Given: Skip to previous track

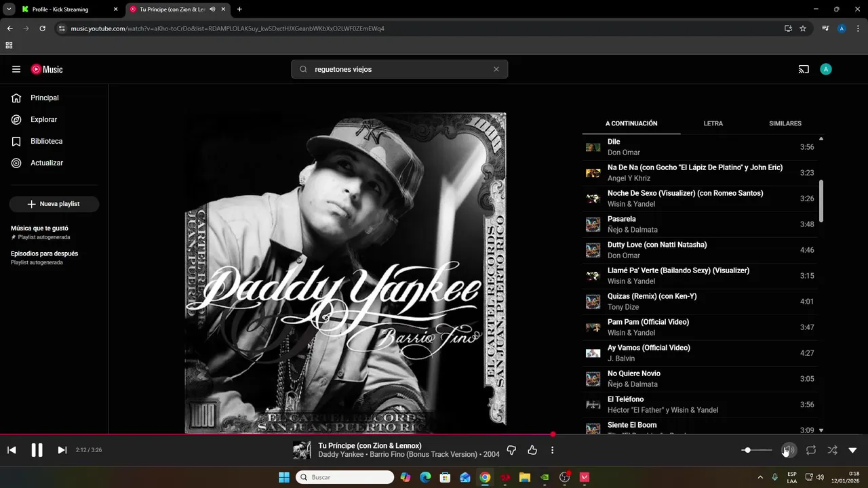Looking at the screenshot, I should pyautogui.click(x=12, y=450).
